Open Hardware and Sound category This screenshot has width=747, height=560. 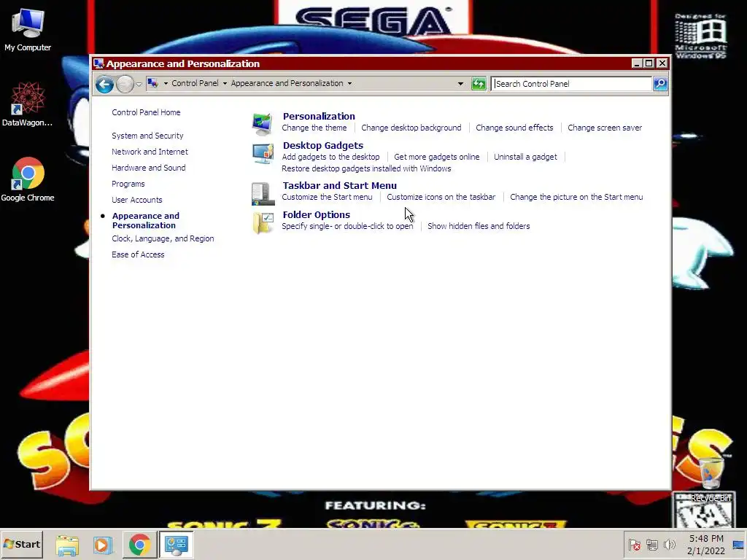(149, 168)
